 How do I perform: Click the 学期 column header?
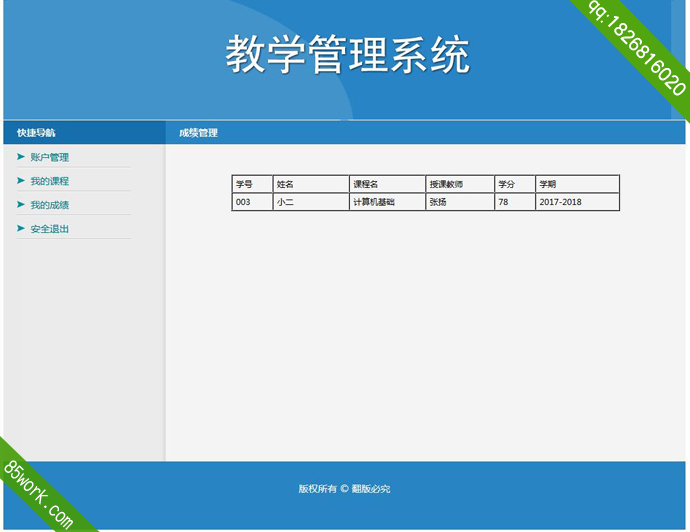click(548, 184)
